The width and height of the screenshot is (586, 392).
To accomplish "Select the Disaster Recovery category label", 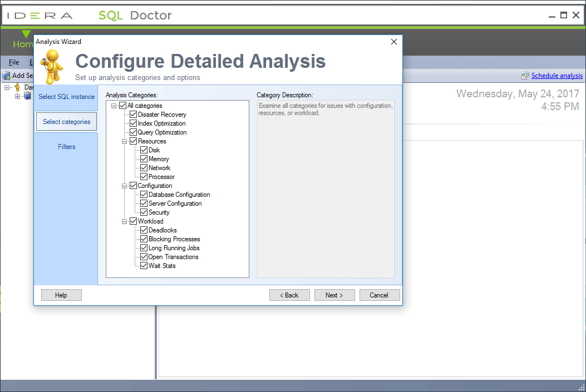I will click(162, 115).
